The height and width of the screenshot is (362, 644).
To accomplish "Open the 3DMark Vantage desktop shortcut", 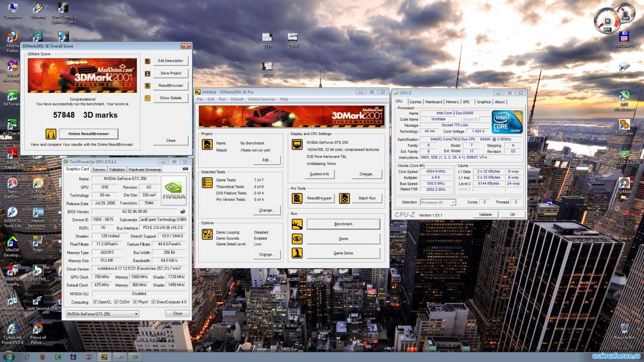I will pyautogui.click(x=38, y=188).
